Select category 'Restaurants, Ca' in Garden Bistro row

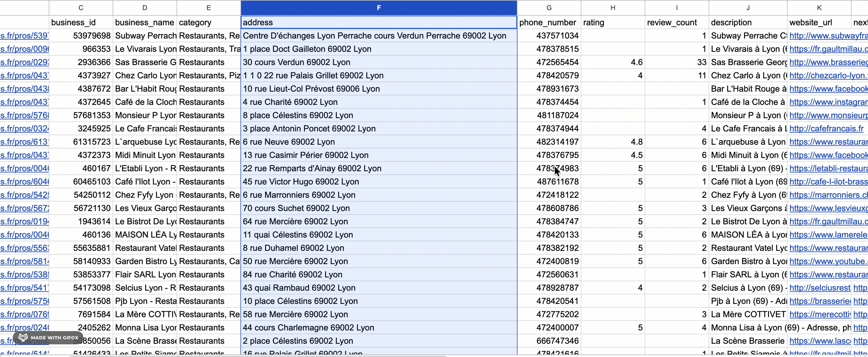(208, 261)
